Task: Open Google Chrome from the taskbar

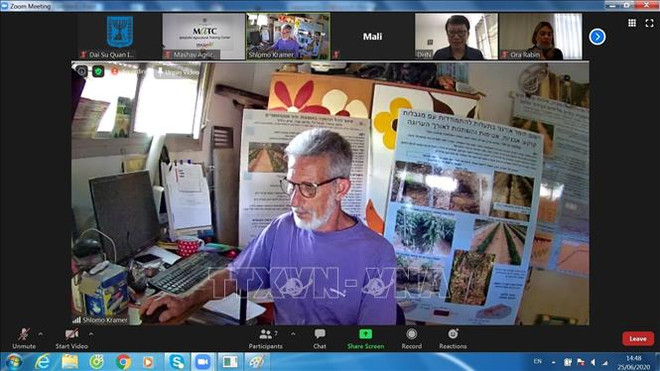Action: 123,362
